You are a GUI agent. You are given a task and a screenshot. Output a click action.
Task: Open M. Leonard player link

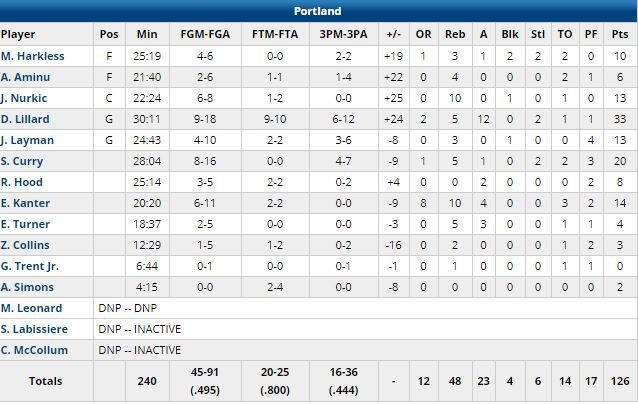(x=31, y=308)
